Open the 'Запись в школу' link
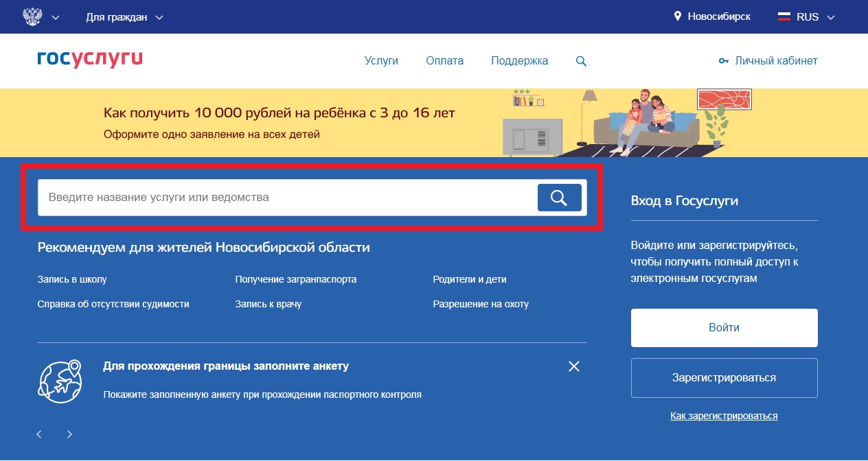The image size is (868, 461). click(x=72, y=279)
